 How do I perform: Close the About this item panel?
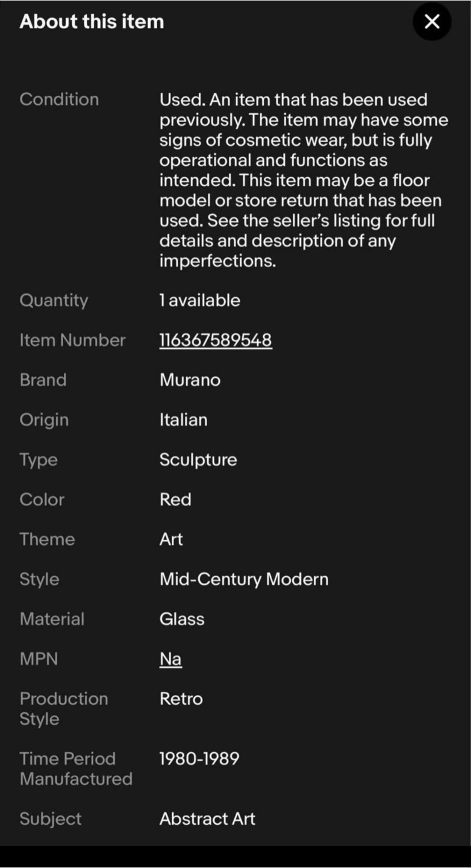pos(432,22)
